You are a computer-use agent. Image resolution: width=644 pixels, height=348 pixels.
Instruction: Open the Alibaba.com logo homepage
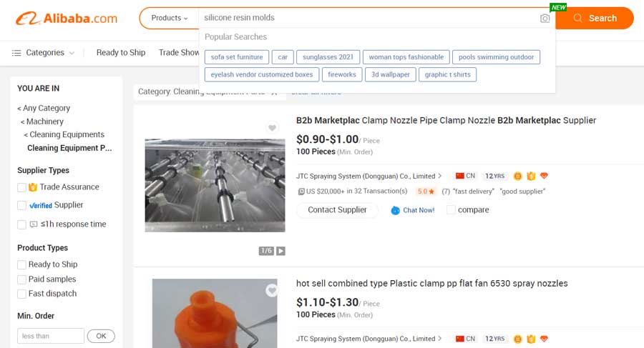coord(67,19)
